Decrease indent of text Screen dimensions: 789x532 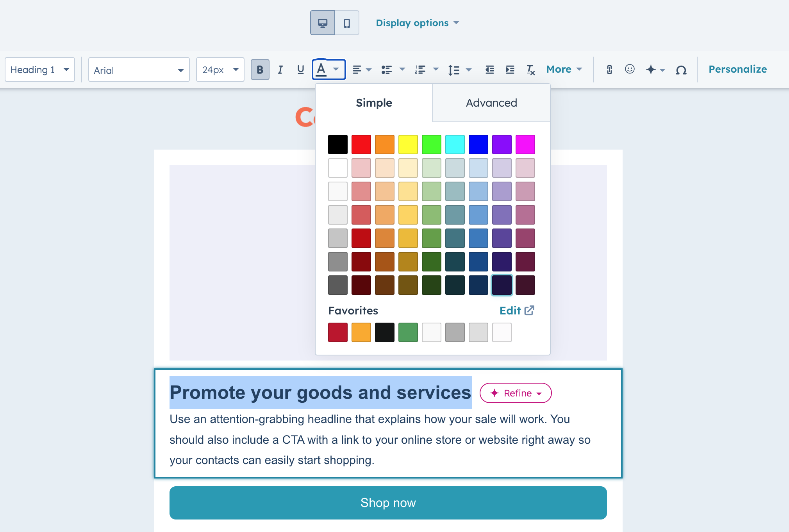tap(489, 70)
